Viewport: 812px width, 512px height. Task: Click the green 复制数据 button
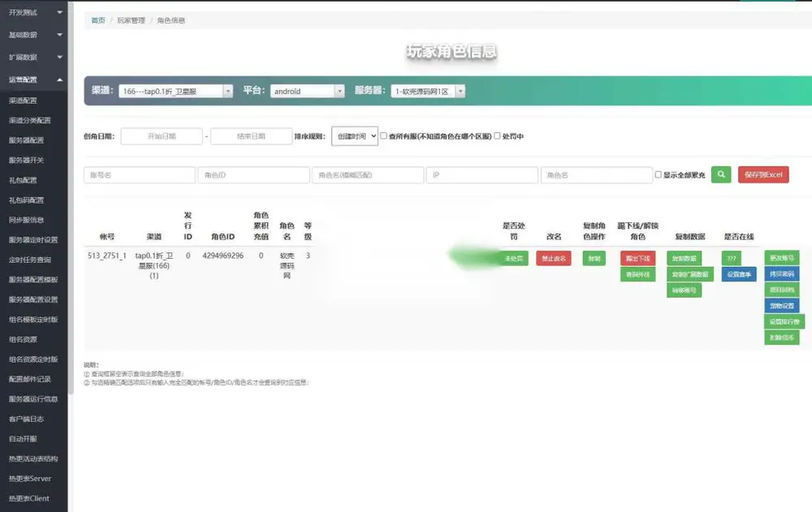(x=684, y=258)
